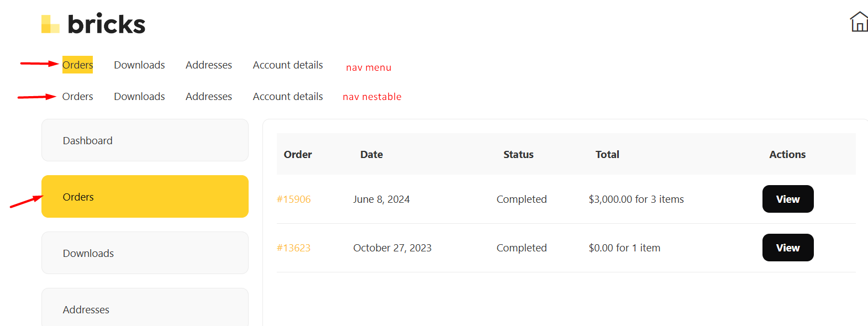Click the Order column header
This screenshot has height=326, width=868.
click(298, 155)
